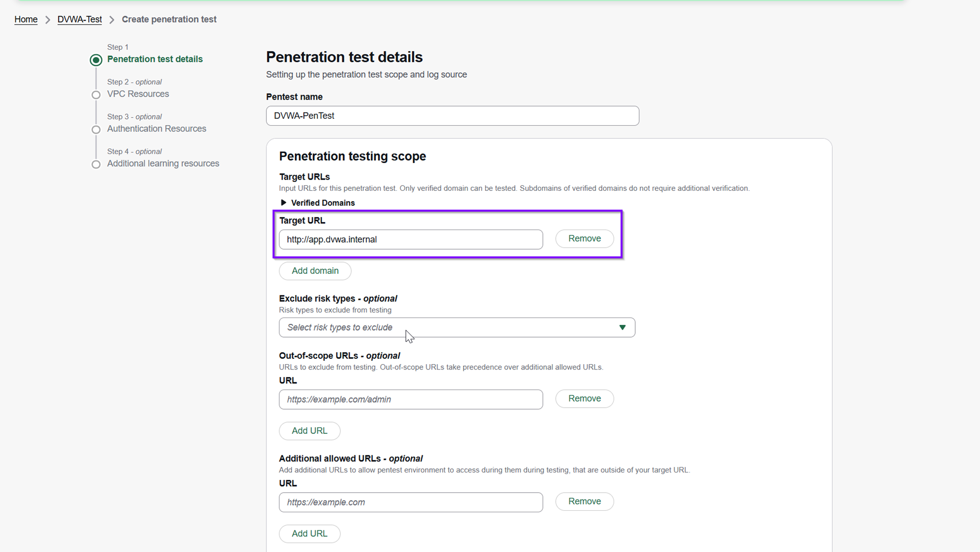Open the exclude risk types dropdown arrow

tap(622, 327)
